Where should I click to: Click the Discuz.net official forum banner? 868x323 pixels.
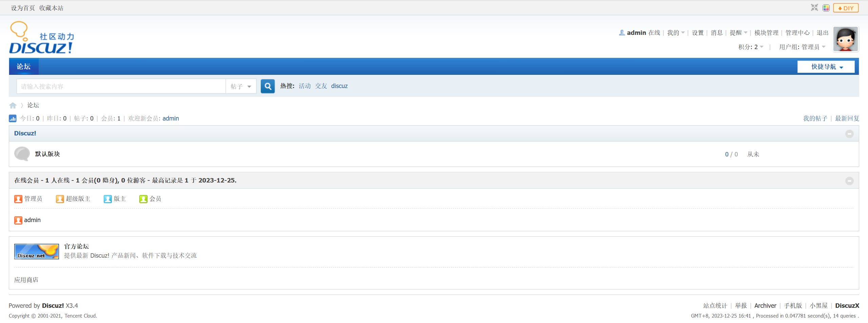coord(37,252)
